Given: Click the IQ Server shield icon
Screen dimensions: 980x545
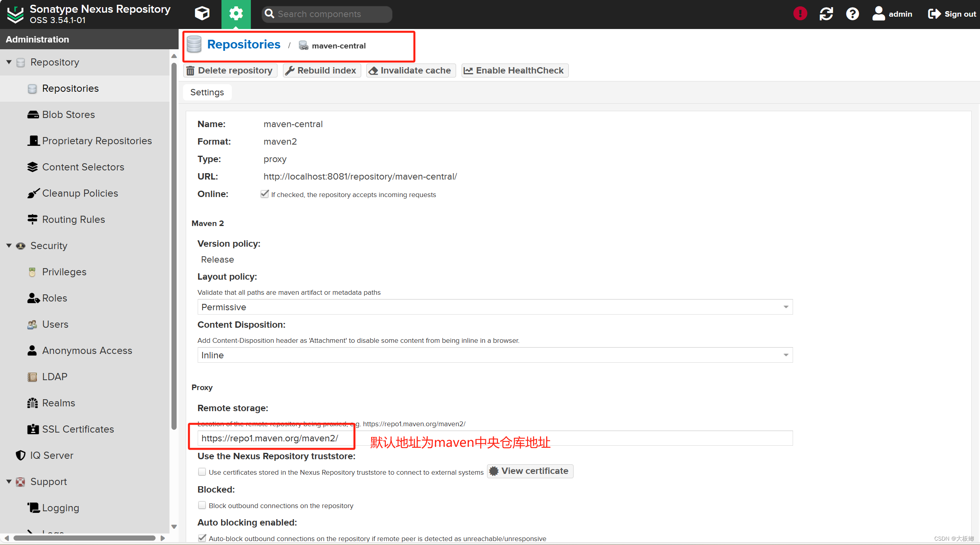Looking at the screenshot, I should click(x=21, y=455).
